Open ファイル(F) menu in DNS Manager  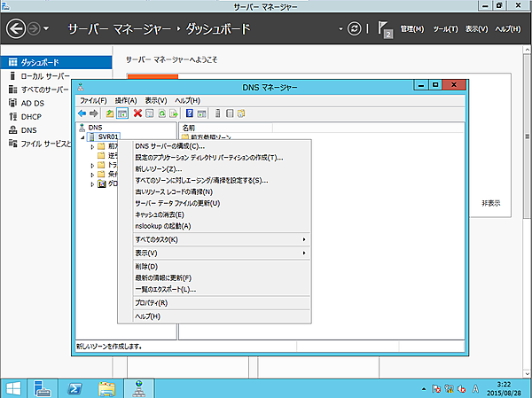pyautogui.click(x=93, y=101)
